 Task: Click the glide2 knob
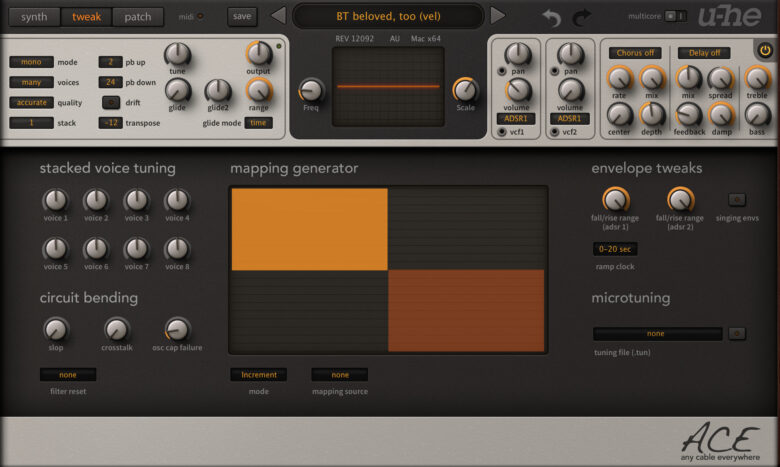(x=218, y=91)
